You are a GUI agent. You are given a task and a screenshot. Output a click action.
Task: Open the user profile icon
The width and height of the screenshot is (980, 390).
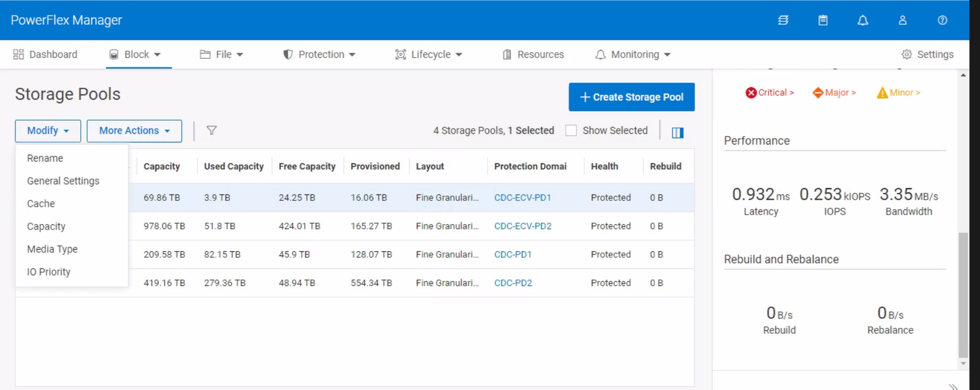pyautogui.click(x=902, y=20)
